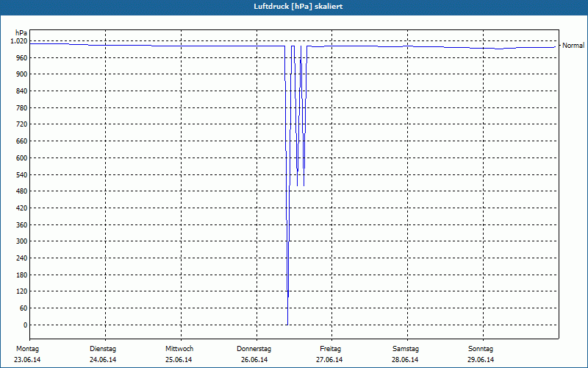
Task: Click the pressure curve's lowest point at 0 hPa
Action: click(287, 325)
